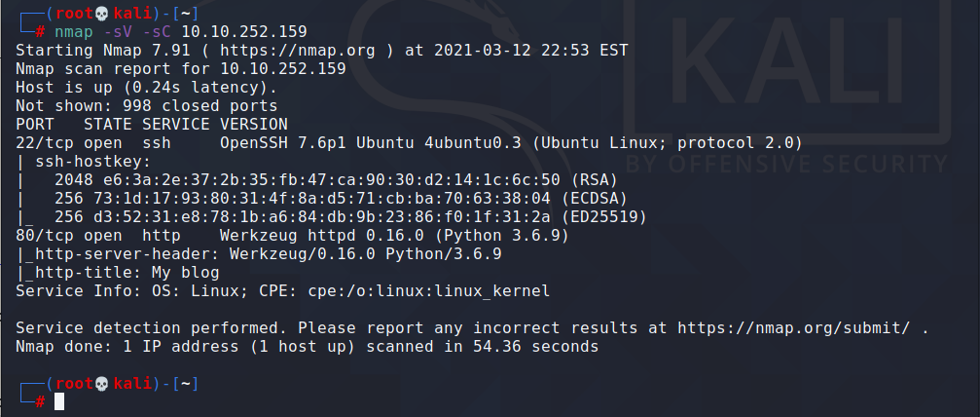Open the https://nmap.org/submit/ link
Viewport: 980px width, 417px height.
coord(794,328)
